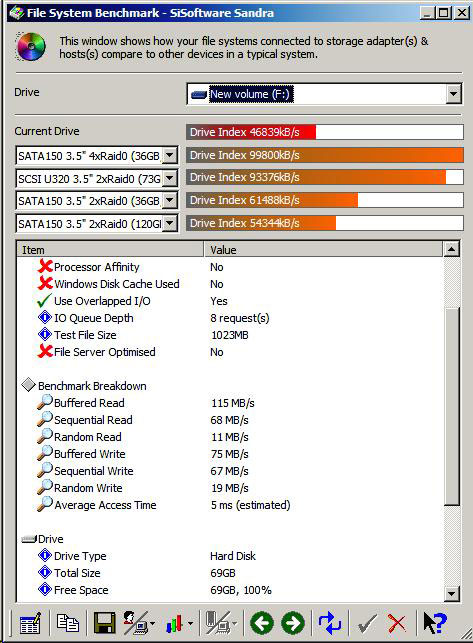Viewport: 473px width, 643px height.
Task: Click the copy documents toolbar icon
Action: [x=67, y=623]
